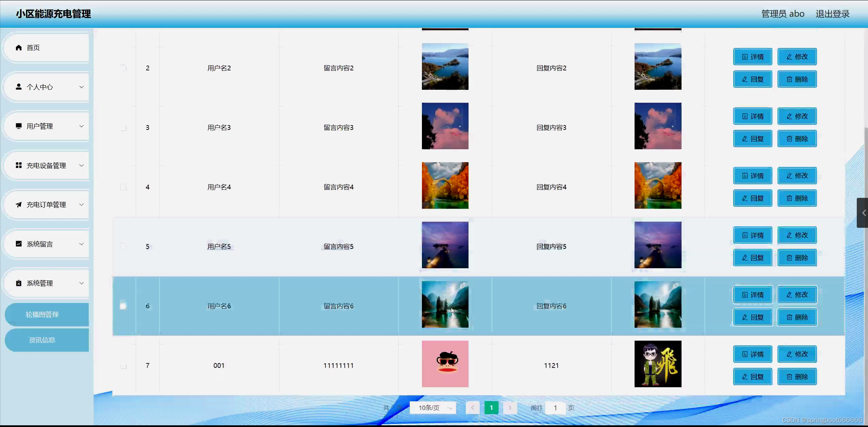Click the clipboard icon for 系统管理

tap(19, 283)
